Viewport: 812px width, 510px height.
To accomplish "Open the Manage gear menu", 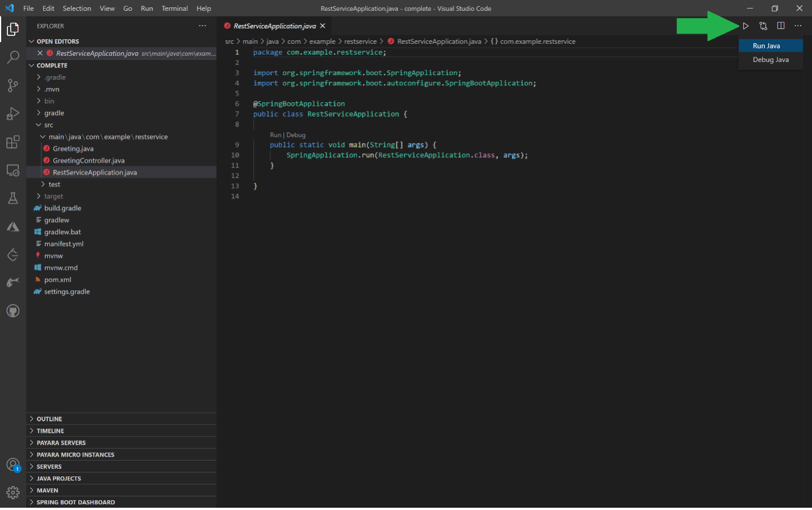I will (x=12, y=492).
